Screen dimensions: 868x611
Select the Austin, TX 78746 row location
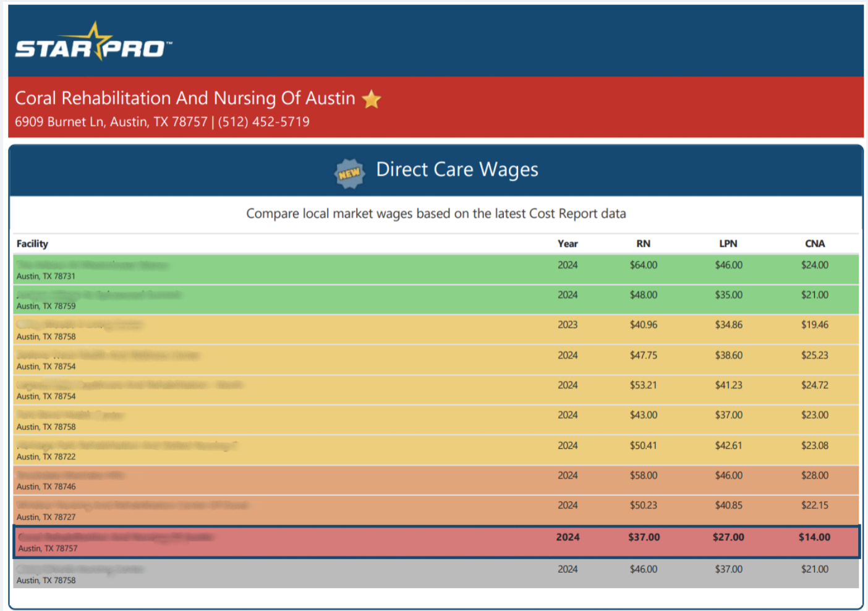(46, 487)
